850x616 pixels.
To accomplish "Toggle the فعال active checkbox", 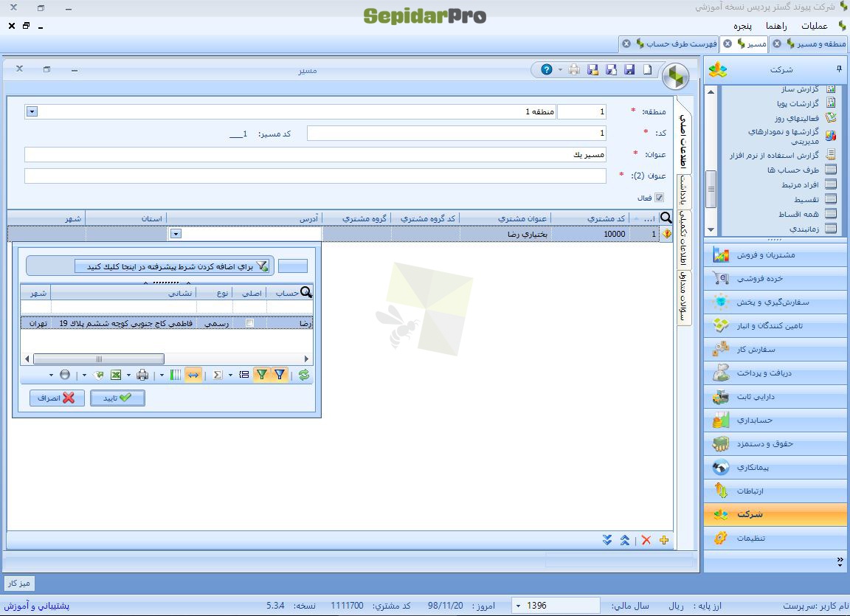I will (659, 198).
